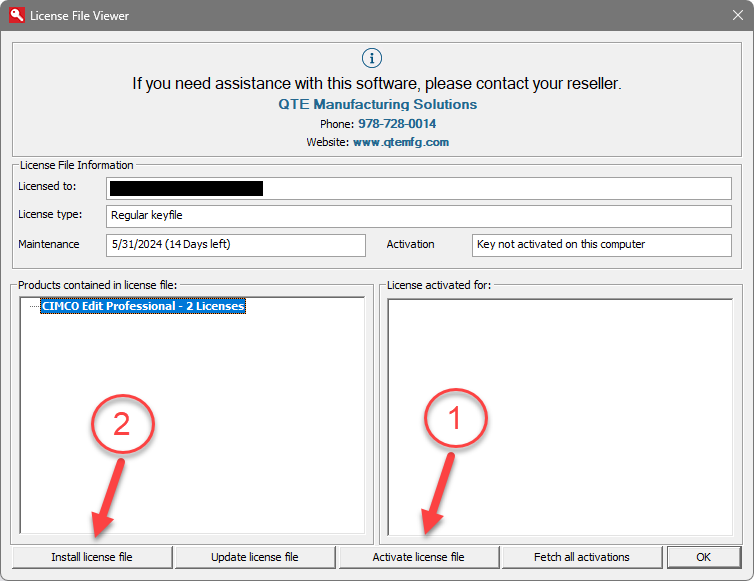Click the License File Viewer key icon
754x581 pixels.
point(16,15)
